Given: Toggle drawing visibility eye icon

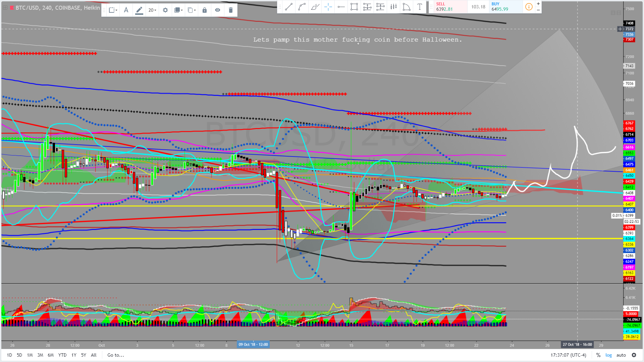Looking at the screenshot, I should pos(218,10).
